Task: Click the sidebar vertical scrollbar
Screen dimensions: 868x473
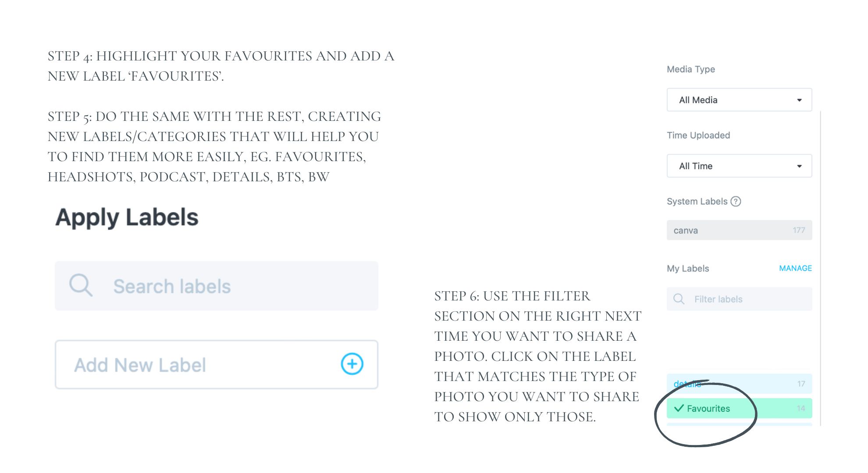Action: coord(820,263)
